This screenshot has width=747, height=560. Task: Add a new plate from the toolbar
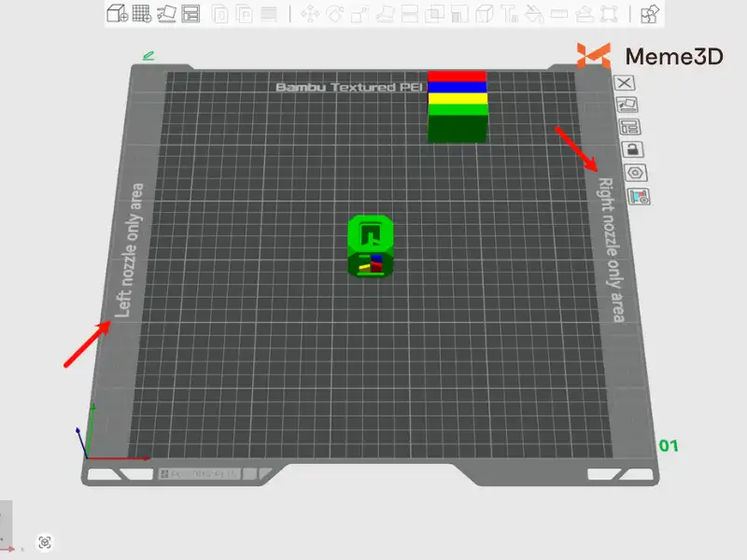[142, 13]
